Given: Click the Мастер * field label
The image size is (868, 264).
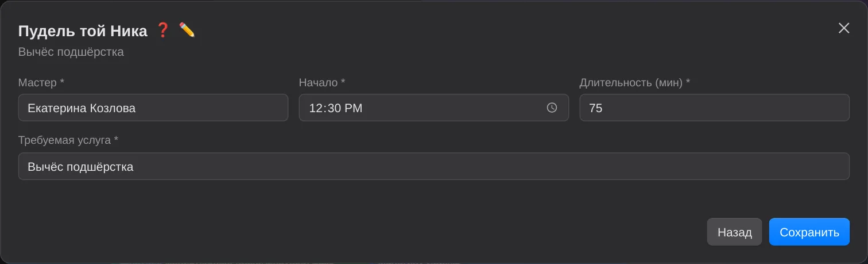Looking at the screenshot, I should pyautogui.click(x=41, y=83).
